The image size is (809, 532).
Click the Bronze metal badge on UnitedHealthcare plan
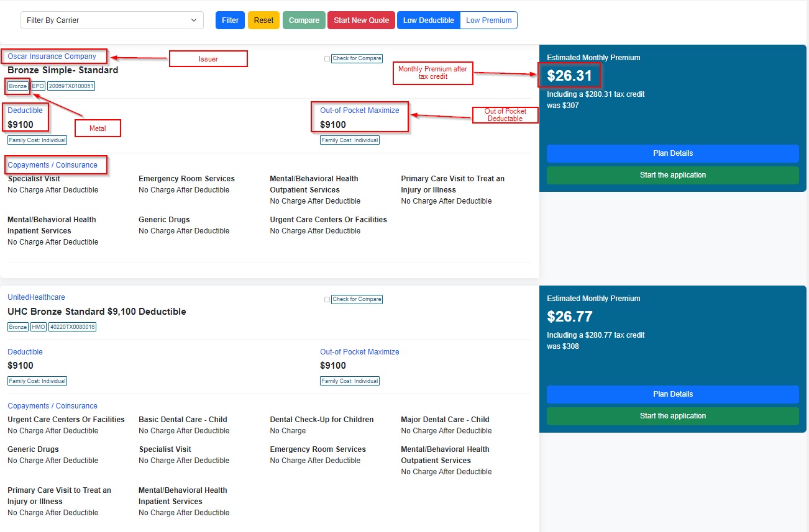coord(18,327)
